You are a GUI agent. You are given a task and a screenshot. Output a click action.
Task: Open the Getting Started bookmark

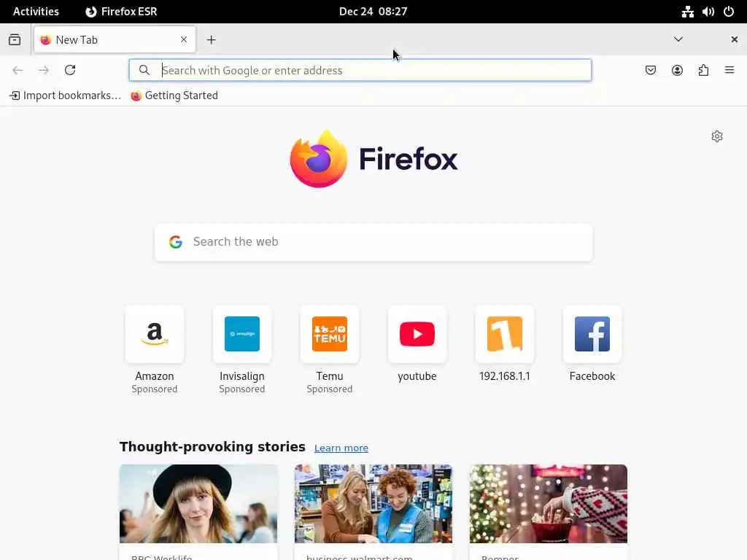[174, 96]
